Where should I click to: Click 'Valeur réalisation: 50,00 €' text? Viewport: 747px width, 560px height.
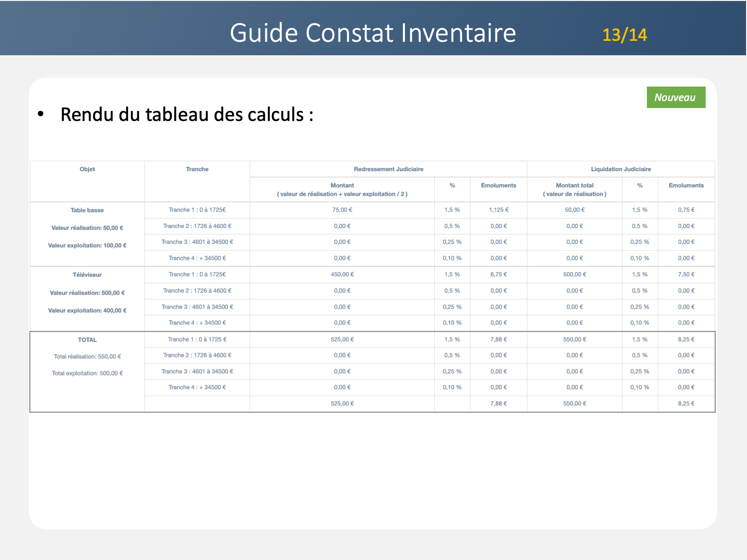pos(87,228)
